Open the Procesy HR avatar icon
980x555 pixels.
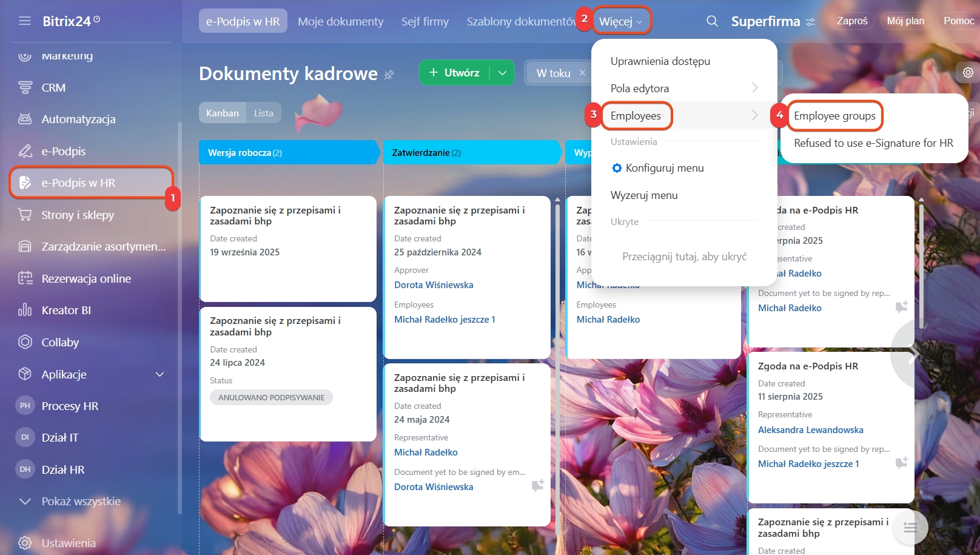click(25, 406)
